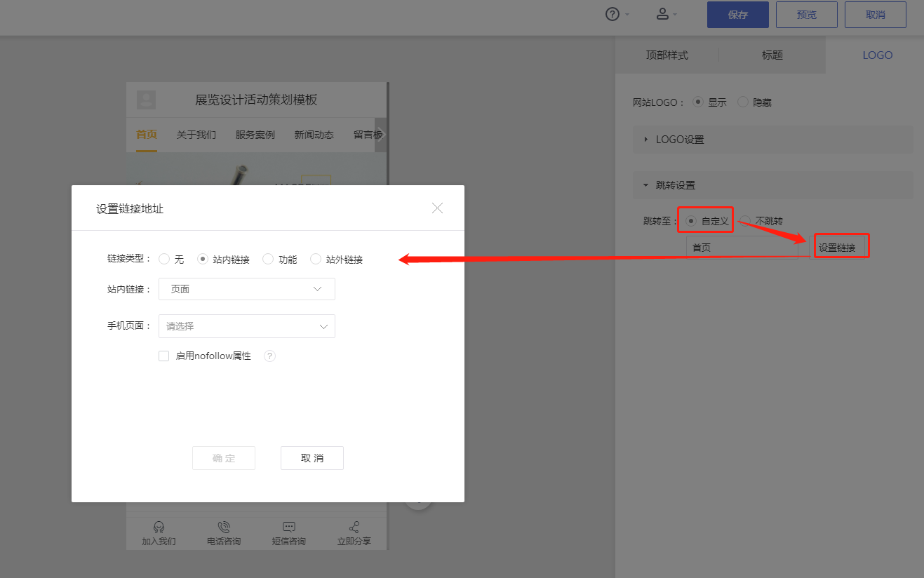The width and height of the screenshot is (924, 578).
Task: Choose 隐藏 for 网站LOGO
Action: click(743, 102)
